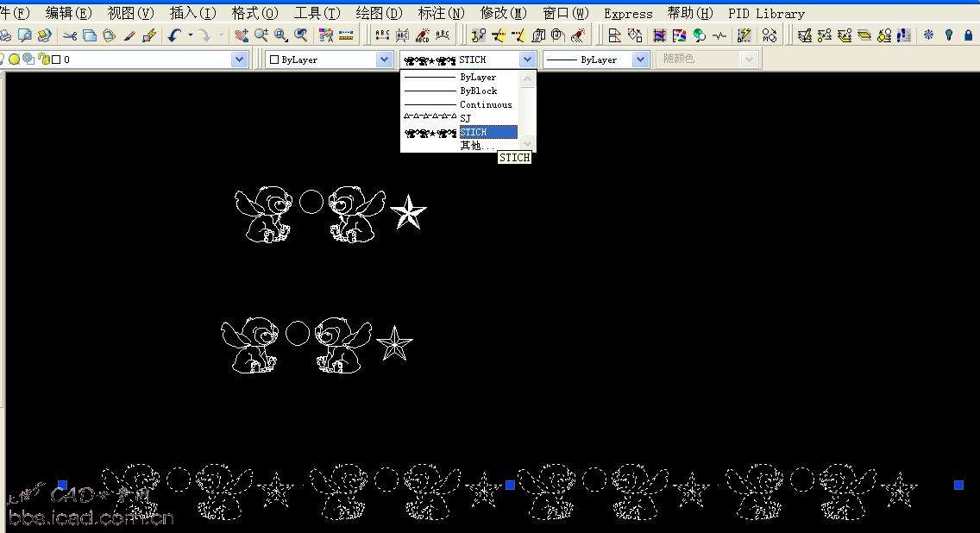Click the linetype list scroll-up arrow
The width and height of the screenshot is (980, 533).
[x=527, y=78]
